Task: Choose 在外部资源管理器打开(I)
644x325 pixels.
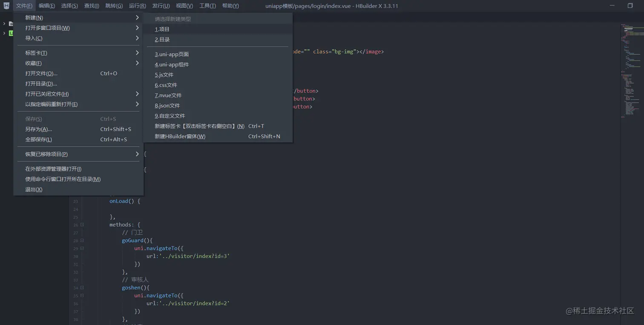Action: (x=78, y=168)
